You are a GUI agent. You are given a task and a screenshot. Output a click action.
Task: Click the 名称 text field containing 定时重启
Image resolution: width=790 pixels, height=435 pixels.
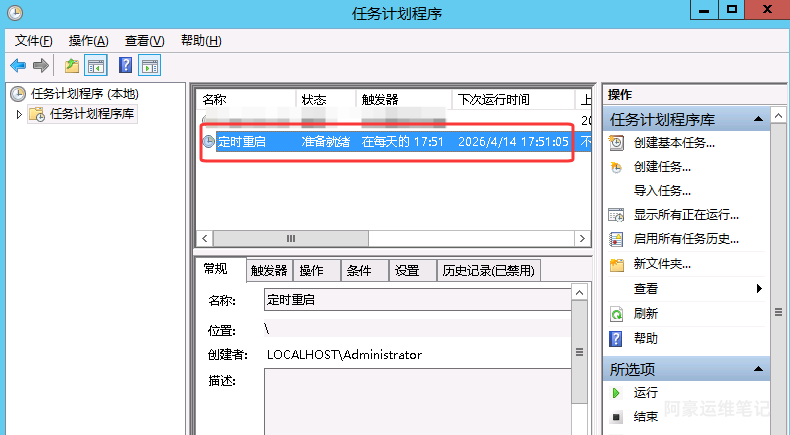pos(415,300)
